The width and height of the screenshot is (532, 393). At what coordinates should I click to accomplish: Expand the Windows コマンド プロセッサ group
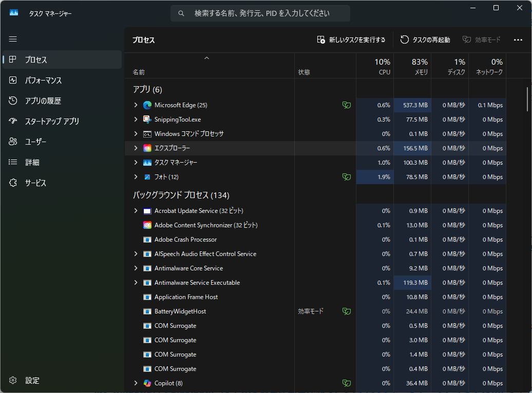(x=136, y=134)
